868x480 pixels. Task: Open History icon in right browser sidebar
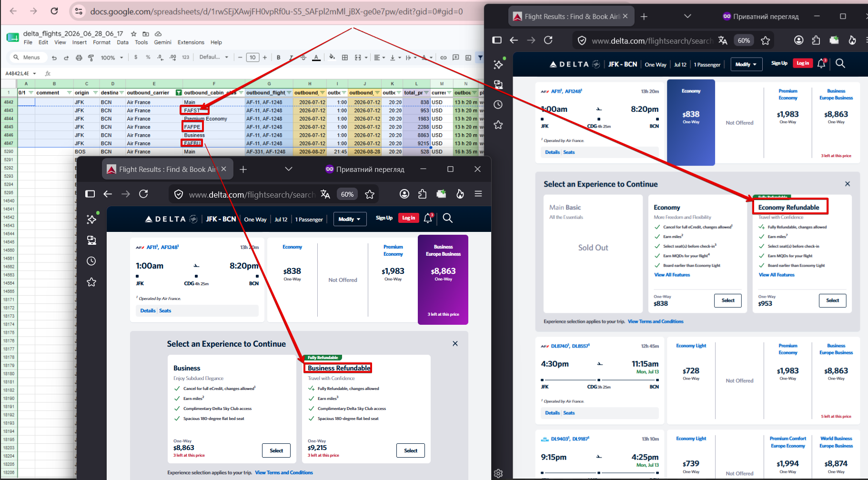click(498, 105)
